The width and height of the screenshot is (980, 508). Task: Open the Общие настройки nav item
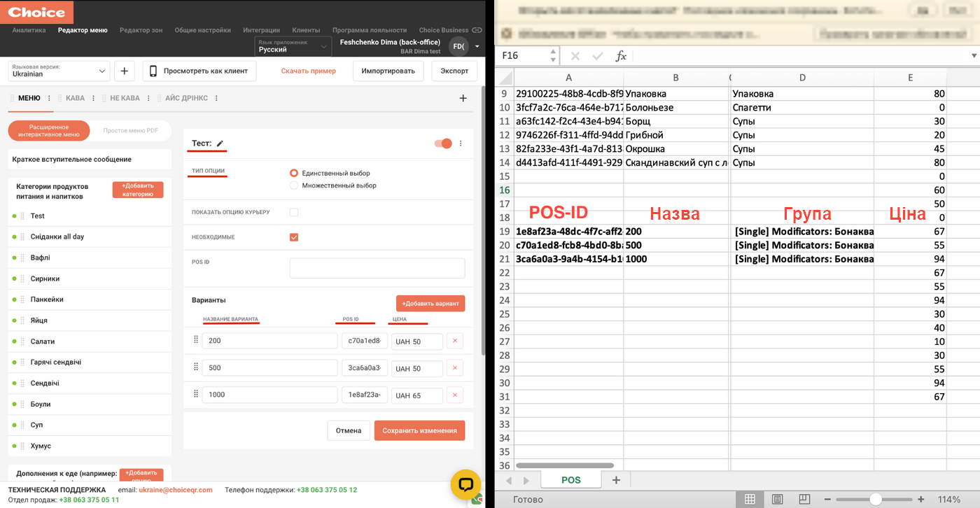click(203, 30)
